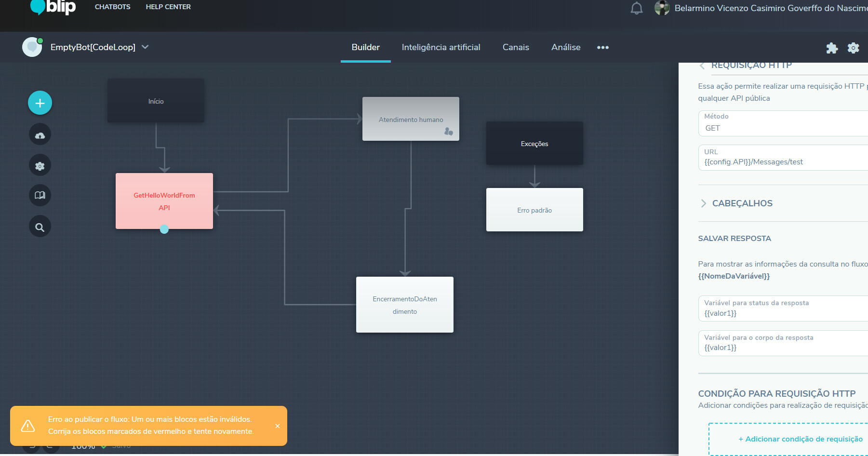Select the EncerramentoDoAtendimento block
The height and width of the screenshot is (456, 868).
[x=405, y=305]
